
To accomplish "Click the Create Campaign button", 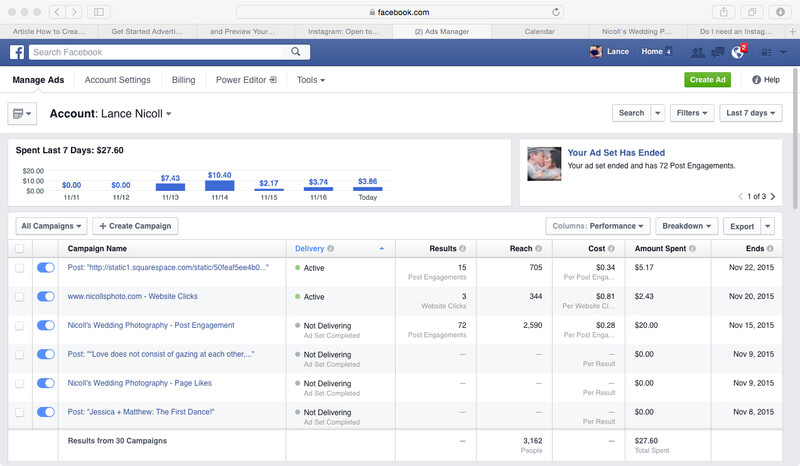I will [x=135, y=226].
